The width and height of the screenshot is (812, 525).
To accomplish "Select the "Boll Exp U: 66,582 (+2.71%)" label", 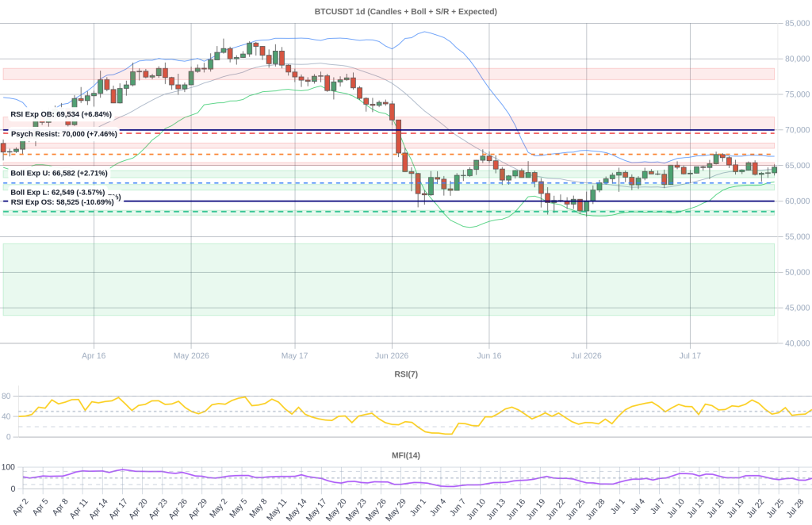I will point(59,173).
